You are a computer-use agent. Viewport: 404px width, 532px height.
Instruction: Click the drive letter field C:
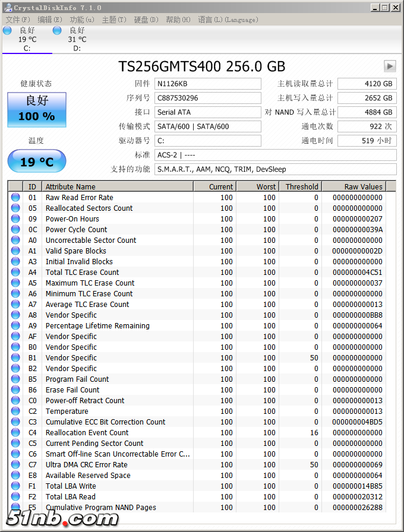(x=208, y=141)
